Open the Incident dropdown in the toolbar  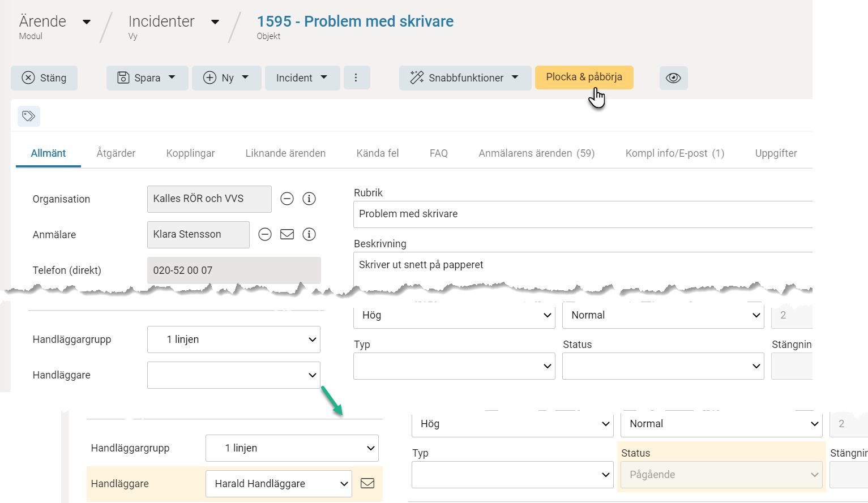tap(302, 78)
